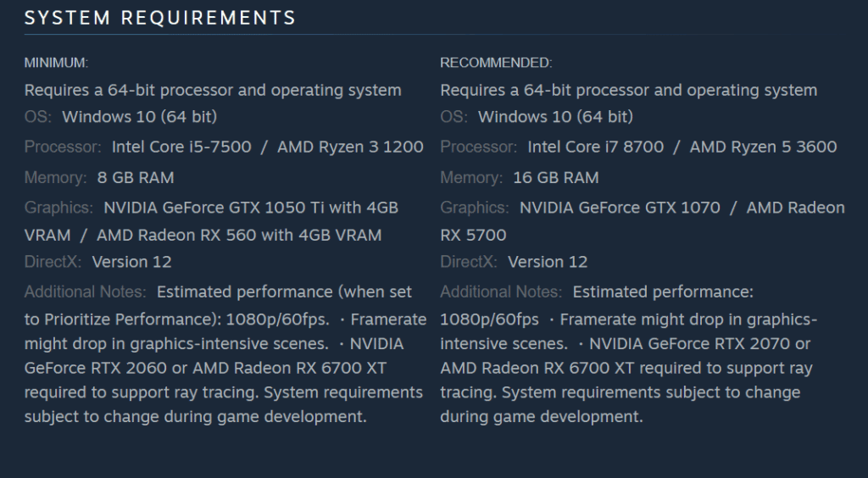This screenshot has height=478, width=868.
Task: Click the MINIMUM: column label
Action: tap(56, 63)
